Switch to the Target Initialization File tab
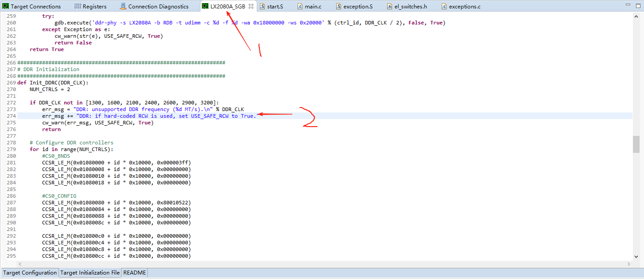This screenshot has width=644, height=279. pos(90,273)
